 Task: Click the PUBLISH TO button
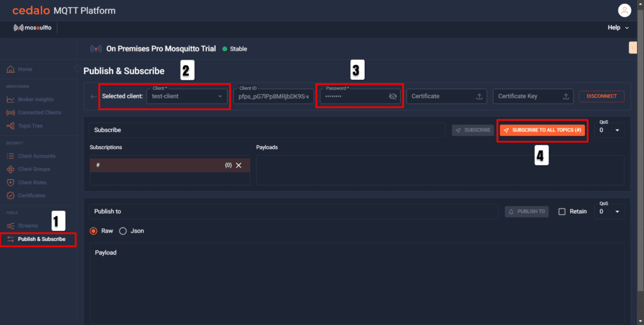point(526,211)
